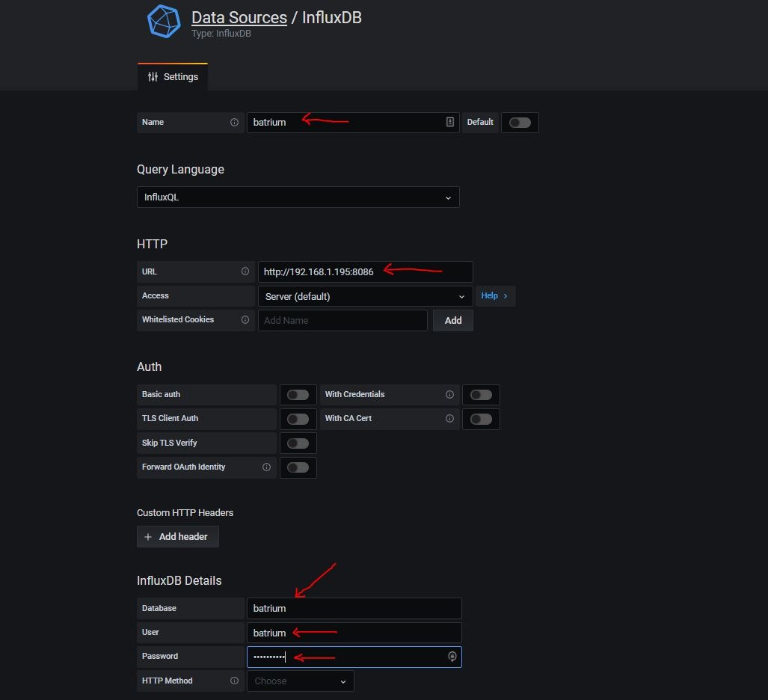Viewport: 768px width, 700px height.
Task: Click the InfluxDB data source logo icon
Action: (x=164, y=22)
